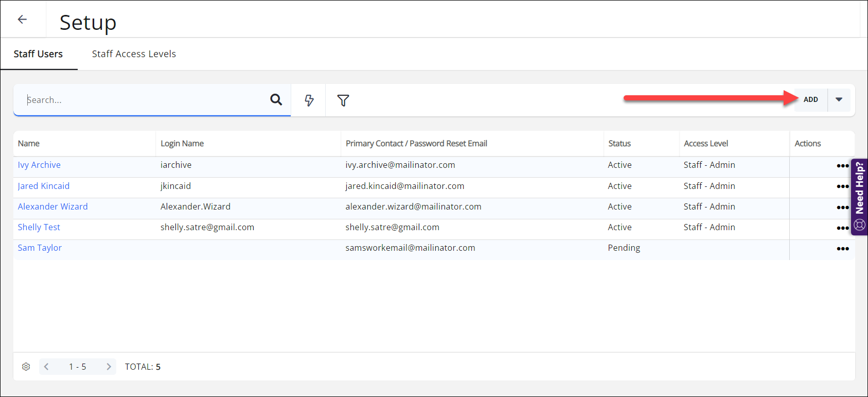
Task: Select login name iarchive cell
Action: click(176, 165)
